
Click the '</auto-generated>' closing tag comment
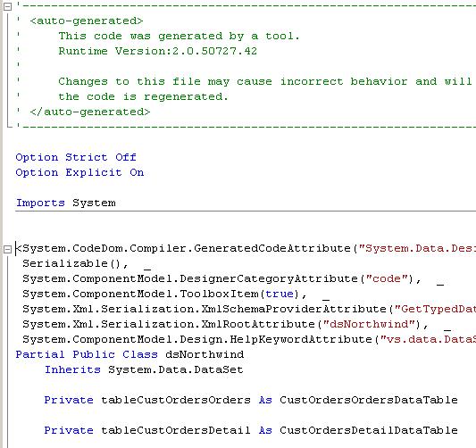tap(90, 112)
